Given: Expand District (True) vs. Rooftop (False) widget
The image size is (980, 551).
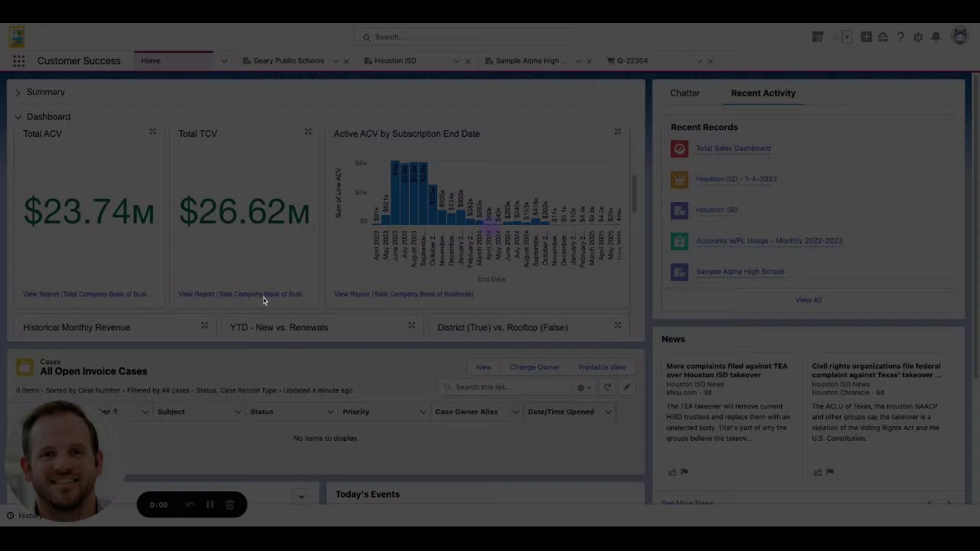Looking at the screenshot, I should 618,325.
